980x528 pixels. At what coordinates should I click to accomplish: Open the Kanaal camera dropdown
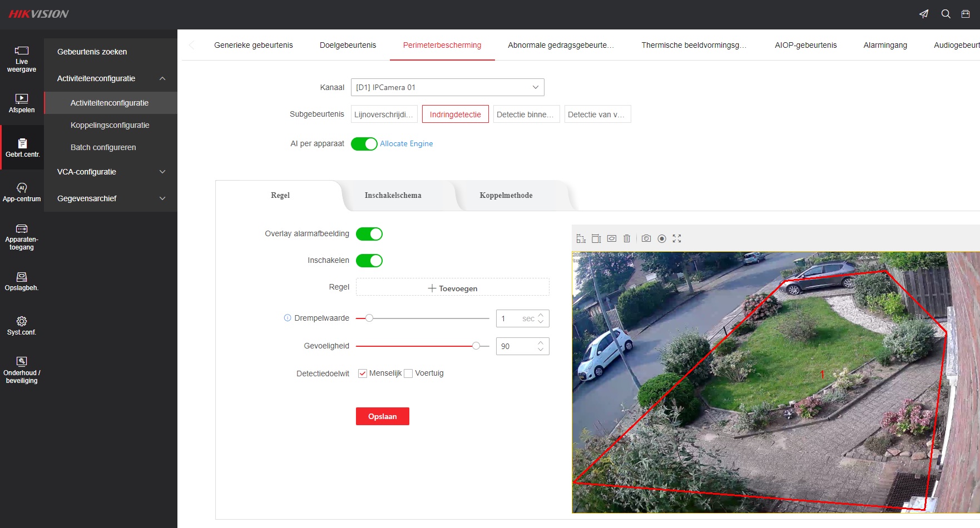(x=447, y=87)
